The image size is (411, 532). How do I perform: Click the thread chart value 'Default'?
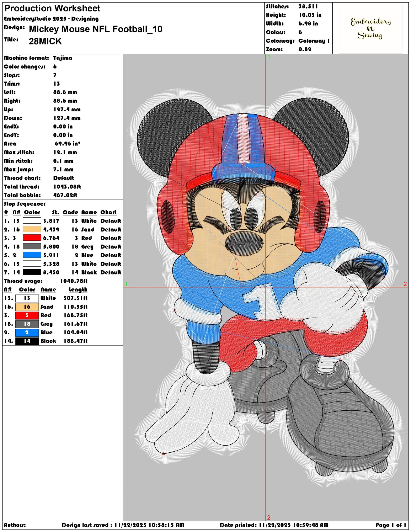(63, 178)
